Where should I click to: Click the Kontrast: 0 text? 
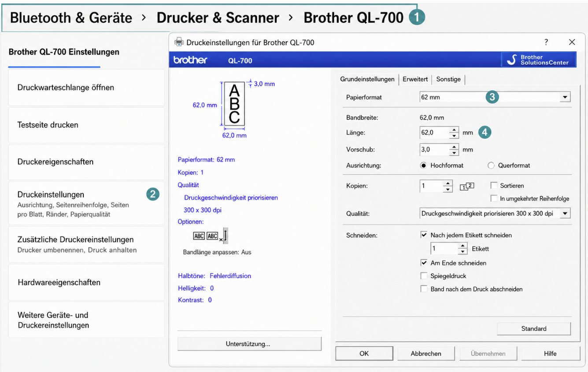pyautogui.click(x=195, y=300)
